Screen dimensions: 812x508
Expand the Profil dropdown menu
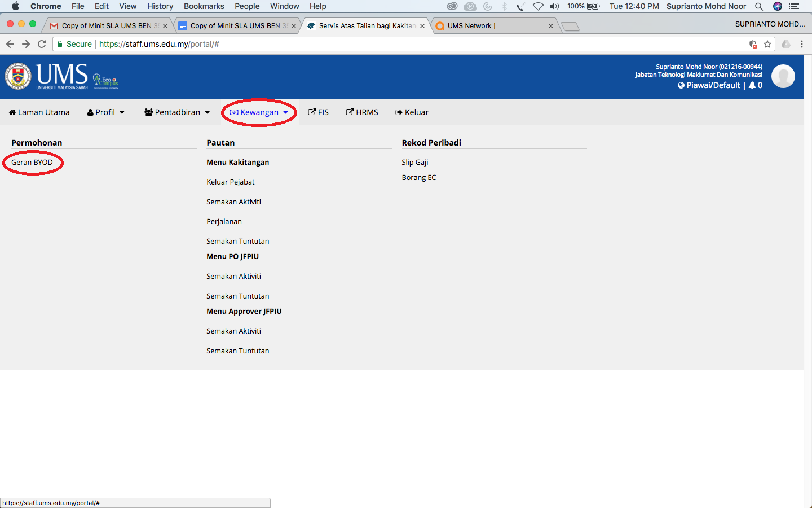pos(106,112)
